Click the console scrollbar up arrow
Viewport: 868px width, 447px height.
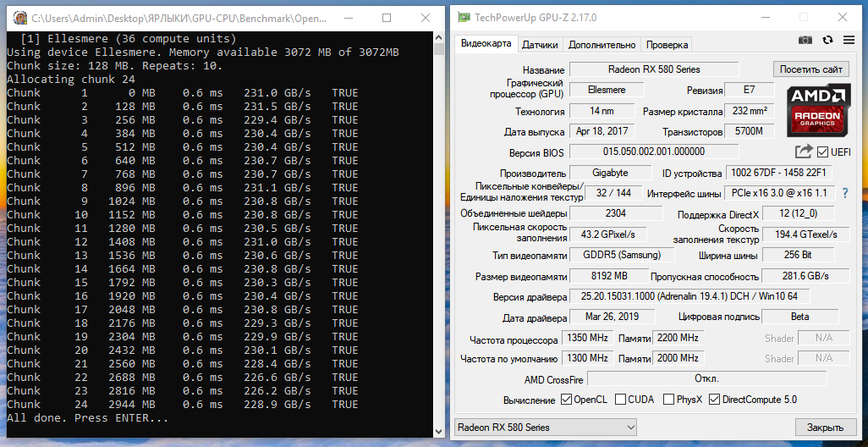tap(439, 37)
